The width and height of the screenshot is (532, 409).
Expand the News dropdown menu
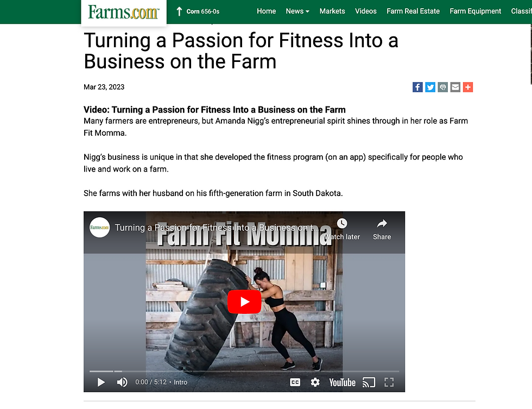(297, 11)
